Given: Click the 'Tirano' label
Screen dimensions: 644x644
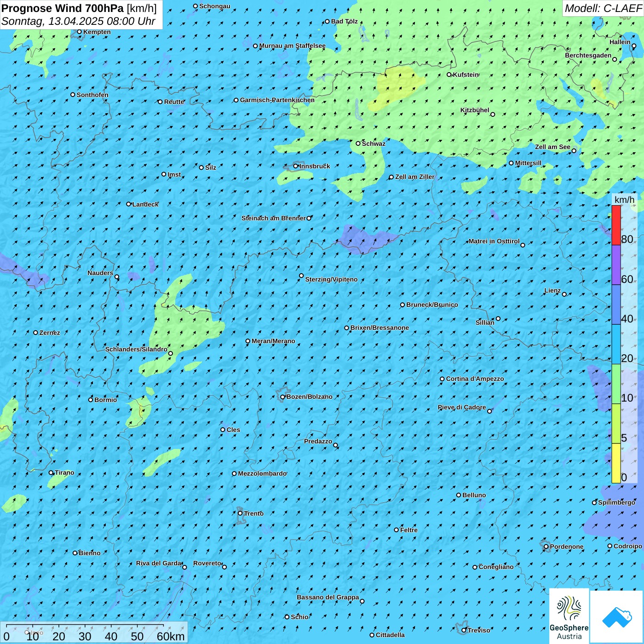Looking at the screenshot, I should 64,472.
